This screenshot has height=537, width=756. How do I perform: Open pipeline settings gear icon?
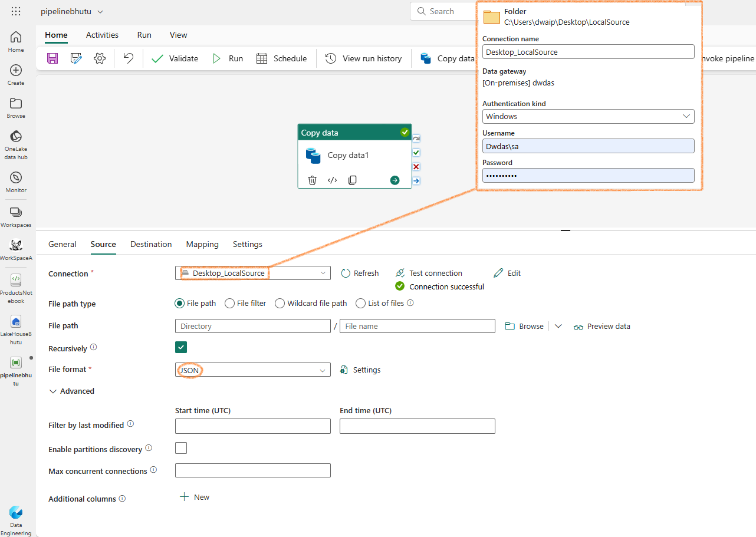pos(100,58)
